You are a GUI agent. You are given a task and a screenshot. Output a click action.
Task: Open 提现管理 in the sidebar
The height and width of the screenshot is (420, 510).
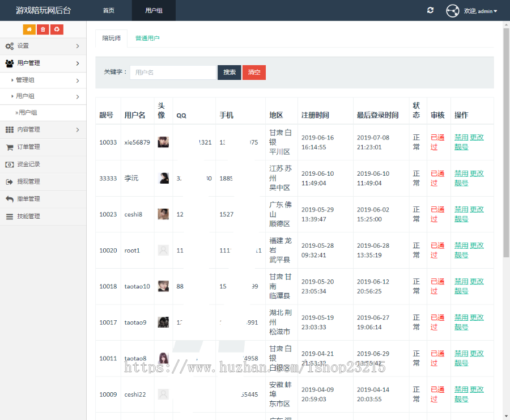[28, 181]
